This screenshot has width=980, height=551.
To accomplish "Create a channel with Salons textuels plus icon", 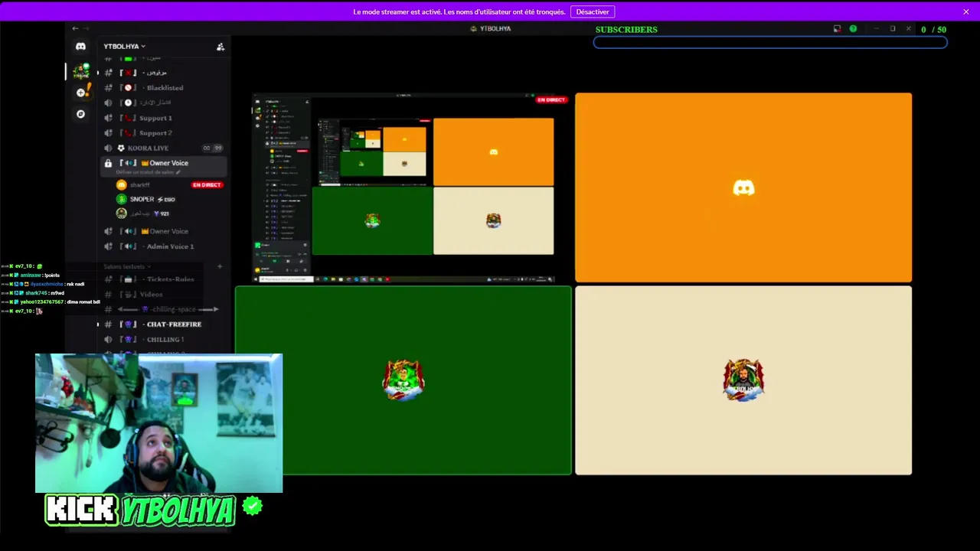I will pyautogui.click(x=220, y=266).
